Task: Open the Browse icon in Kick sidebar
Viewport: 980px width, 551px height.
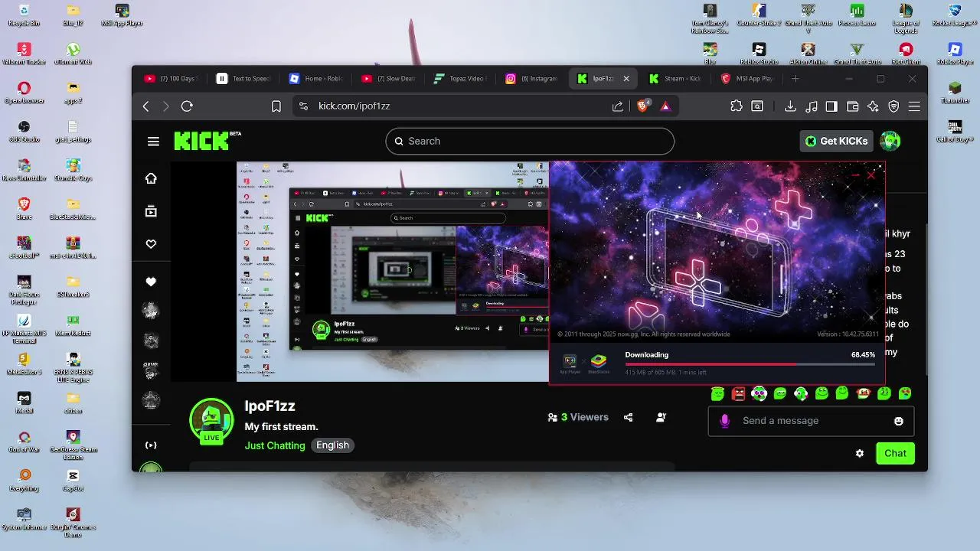Action: point(151,211)
